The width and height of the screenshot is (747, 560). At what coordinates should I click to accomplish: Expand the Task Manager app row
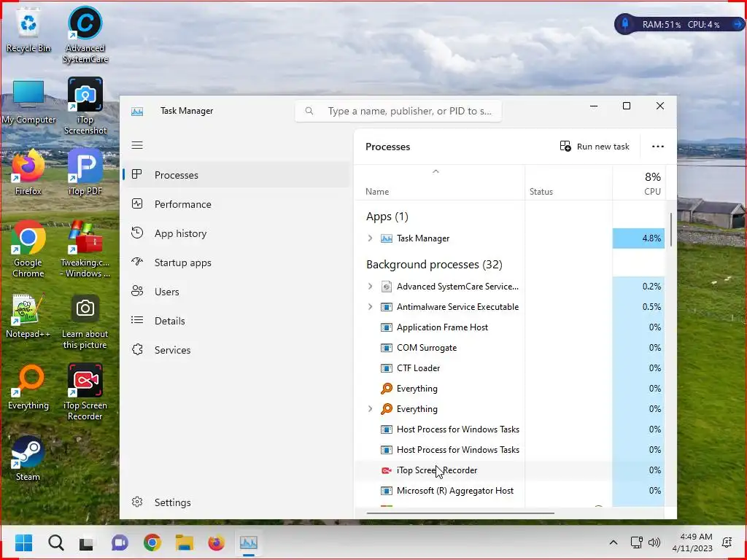click(370, 238)
